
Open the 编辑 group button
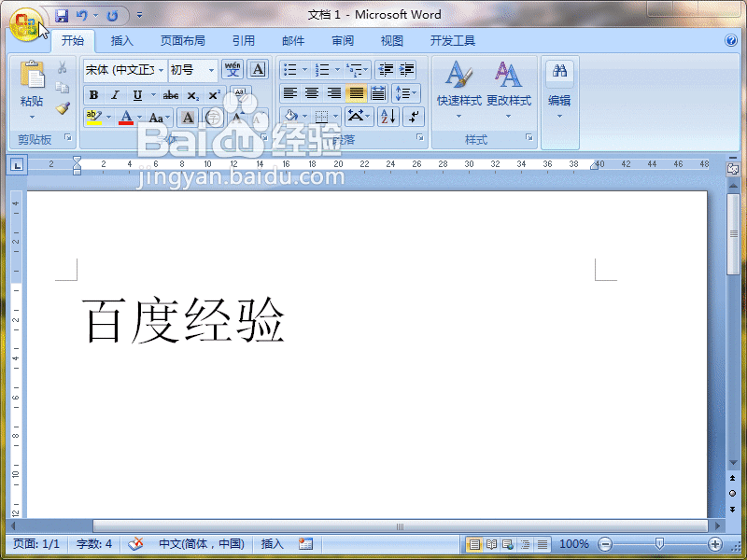[x=559, y=91]
